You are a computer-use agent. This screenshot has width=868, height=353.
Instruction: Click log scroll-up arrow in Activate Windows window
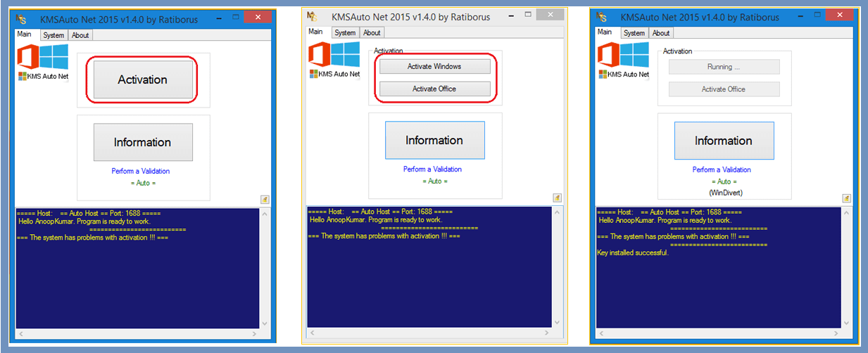tap(557, 212)
